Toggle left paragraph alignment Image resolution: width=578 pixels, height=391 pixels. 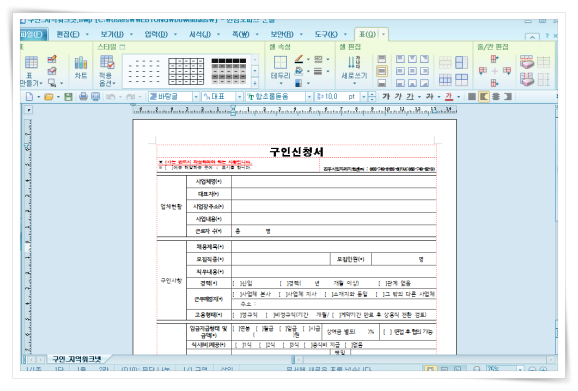pos(484,97)
